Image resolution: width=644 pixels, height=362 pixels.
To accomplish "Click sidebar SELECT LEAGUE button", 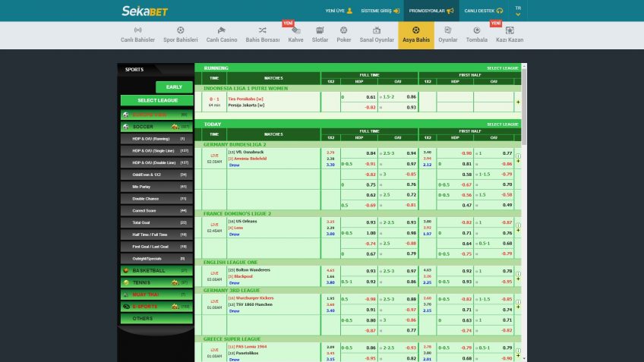I will pos(157,100).
